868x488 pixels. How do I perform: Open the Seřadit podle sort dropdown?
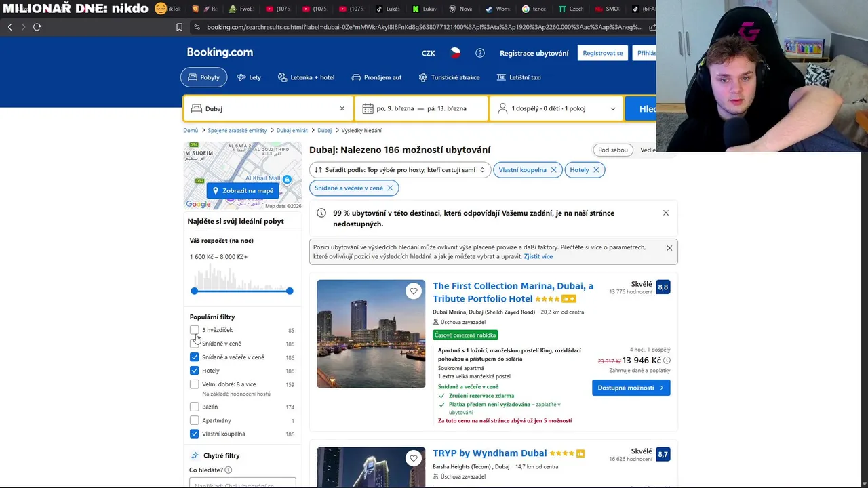pyautogui.click(x=399, y=170)
